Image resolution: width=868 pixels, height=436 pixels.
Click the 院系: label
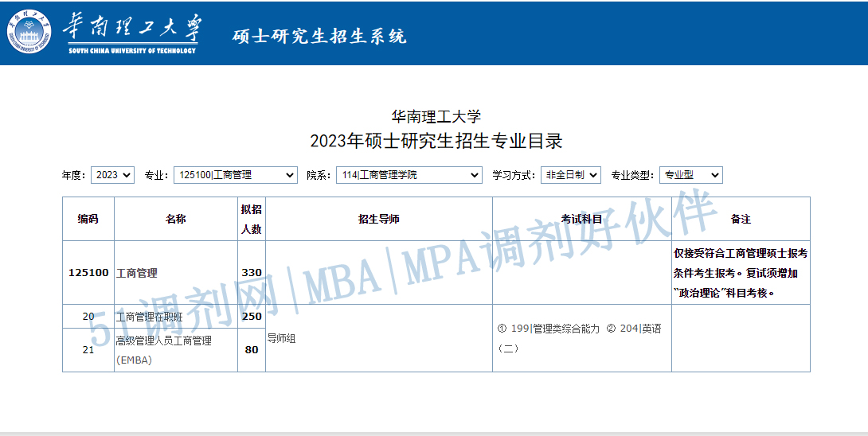319,175
